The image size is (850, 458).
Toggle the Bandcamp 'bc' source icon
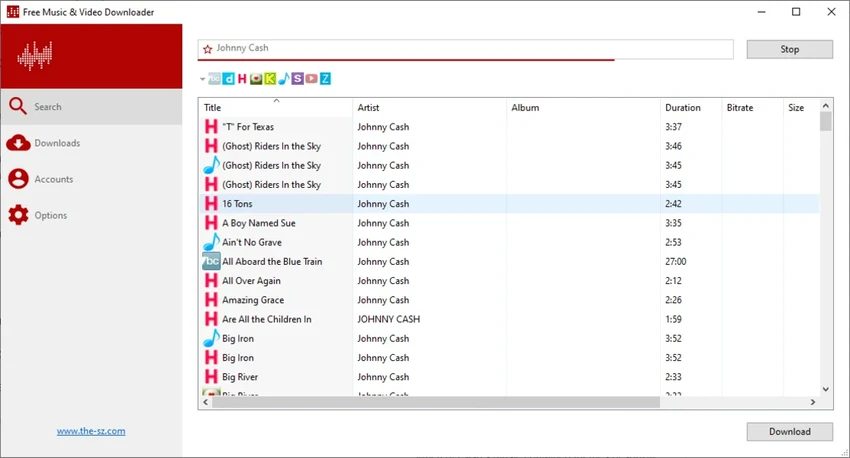coord(215,79)
